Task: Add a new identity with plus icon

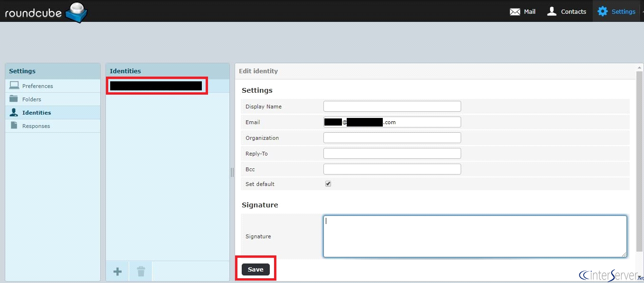Action: tap(117, 272)
